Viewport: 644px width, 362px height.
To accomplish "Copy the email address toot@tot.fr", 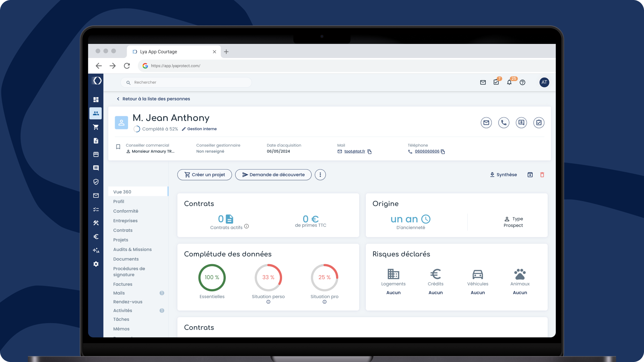I will point(370,152).
